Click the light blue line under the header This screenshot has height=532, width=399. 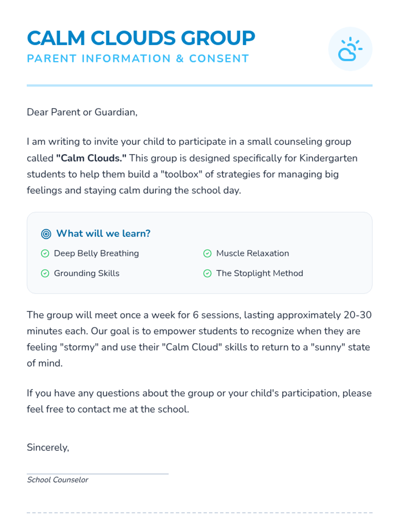199,85
